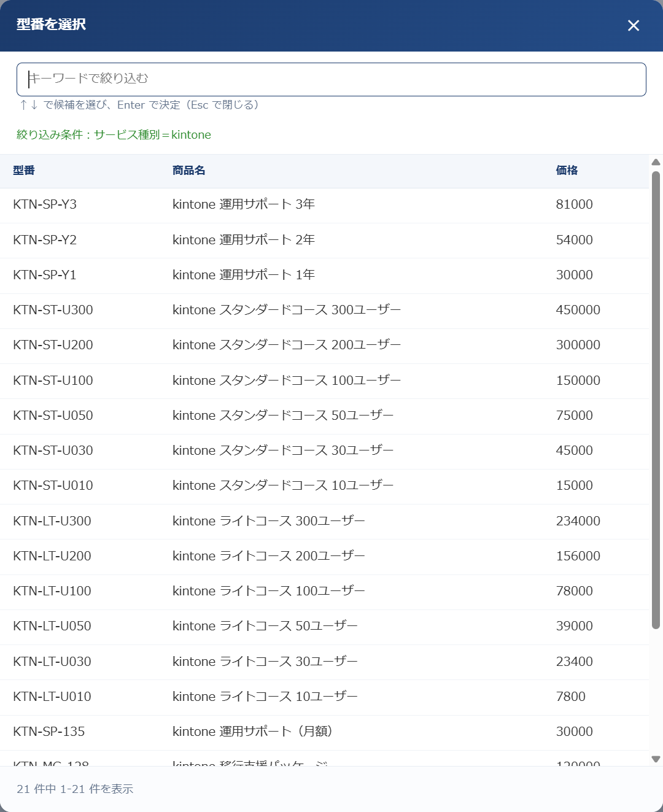Click the 価格 column header

567,171
